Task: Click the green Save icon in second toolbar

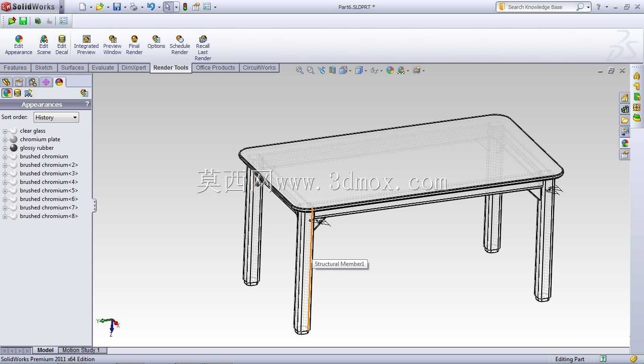Action: click(23, 21)
